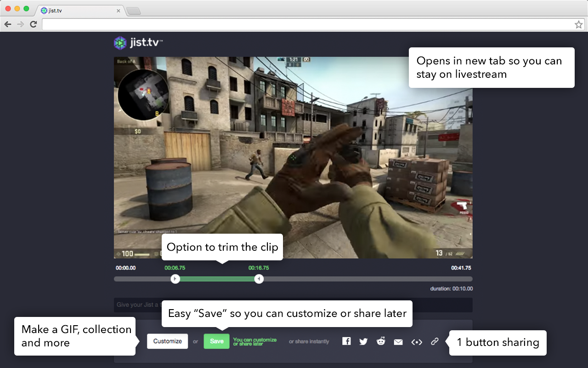Click the 'or share instantly' text

click(309, 341)
